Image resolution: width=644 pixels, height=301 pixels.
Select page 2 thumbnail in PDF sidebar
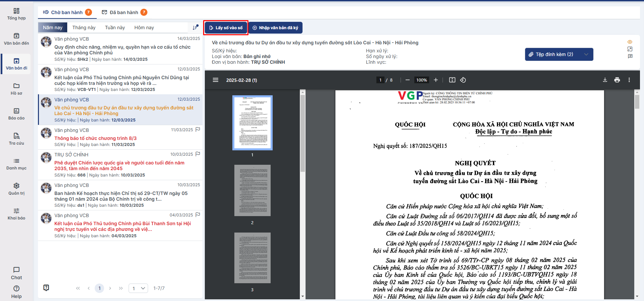(252, 190)
